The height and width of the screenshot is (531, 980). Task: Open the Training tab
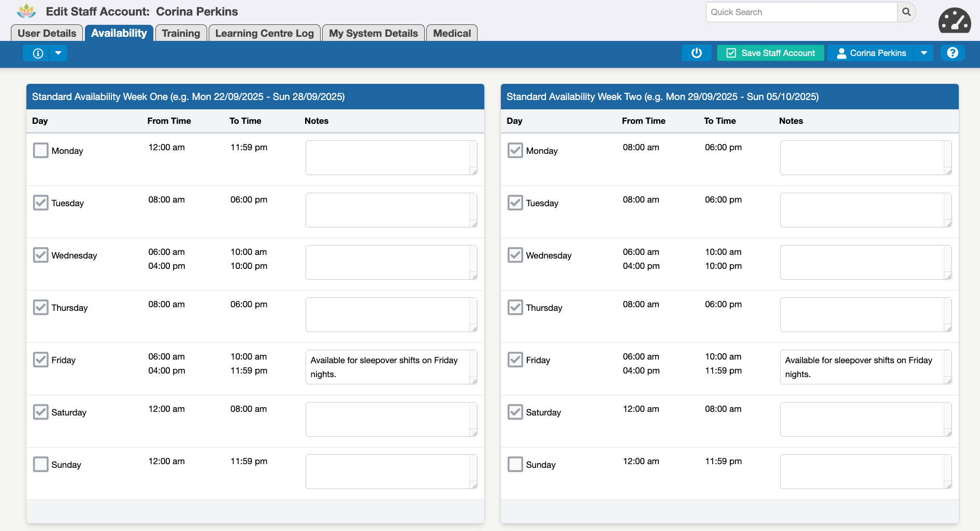coord(181,33)
